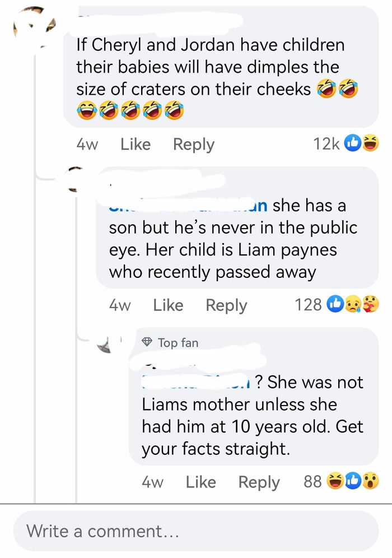Like the Top fan's comment
Image resolution: width=392 pixels, height=558 pixels.
[x=200, y=482]
